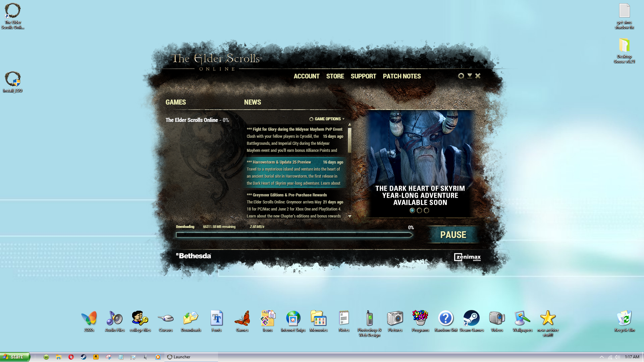The width and height of the screenshot is (644, 362).
Task: Expand the Game Options dropdown
Action: [x=327, y=119]
